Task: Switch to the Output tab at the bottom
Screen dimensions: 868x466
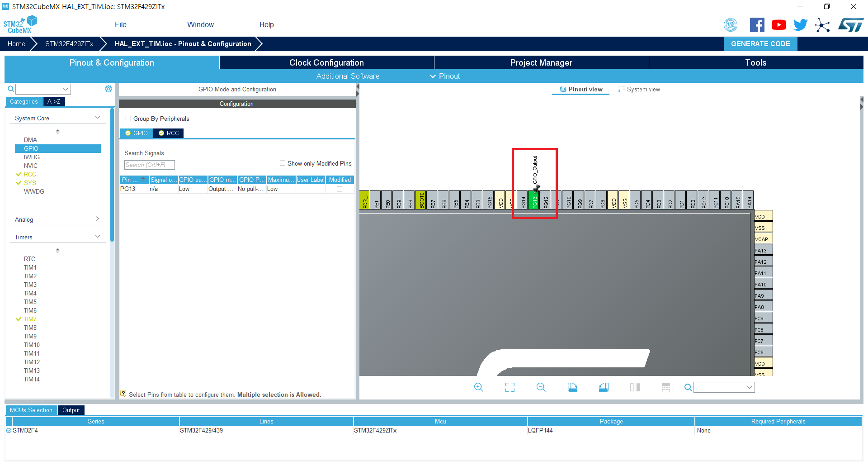Action: pyautogui.click(x=71, y=410)
